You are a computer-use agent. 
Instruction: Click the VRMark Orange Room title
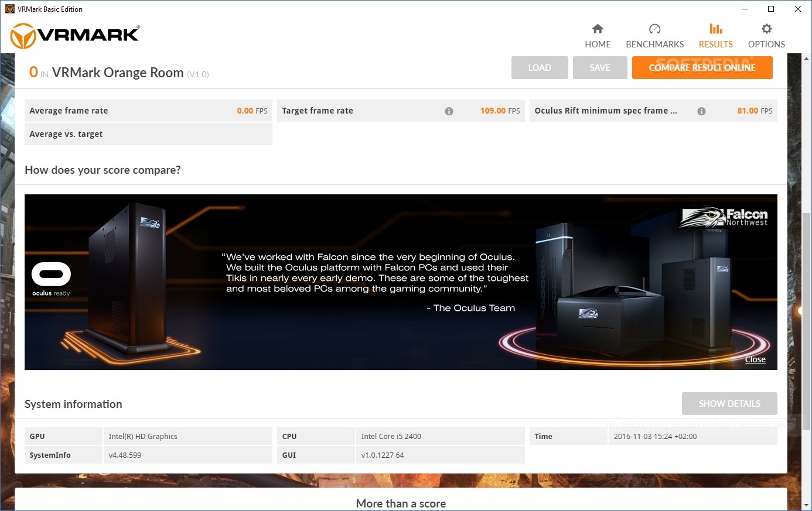pyautogui.click(x=118, y=73)
